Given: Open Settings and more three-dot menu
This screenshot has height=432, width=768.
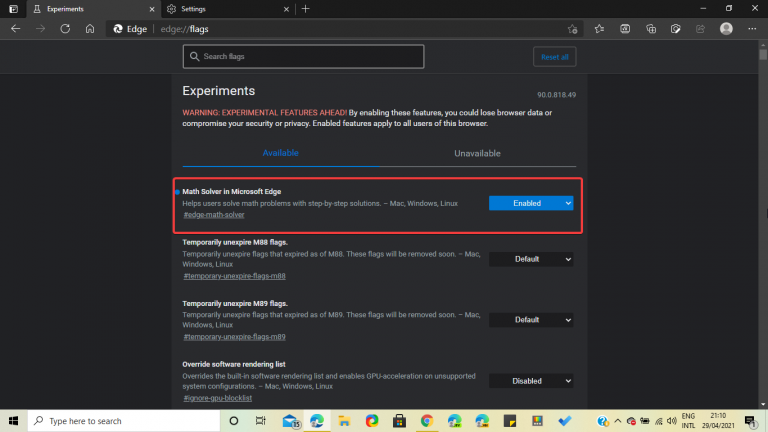Looking at the screenshot, I should [x=752, y=29].
